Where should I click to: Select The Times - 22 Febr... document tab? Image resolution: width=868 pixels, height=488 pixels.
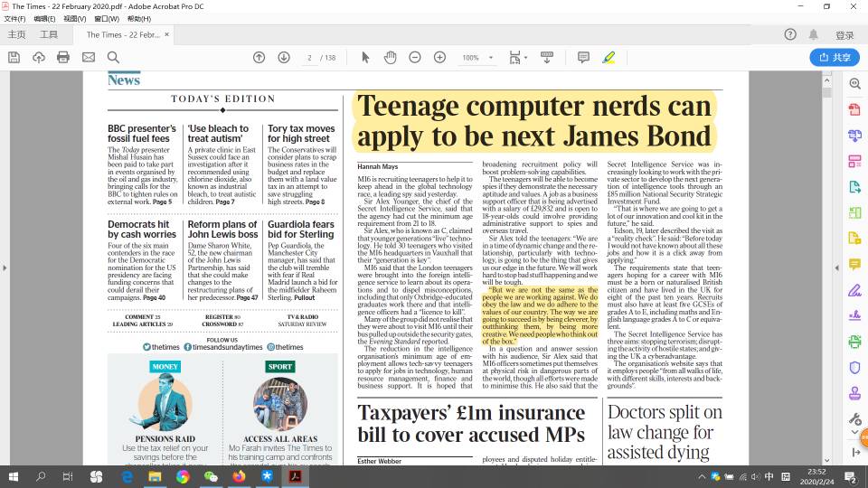[123, 34]
